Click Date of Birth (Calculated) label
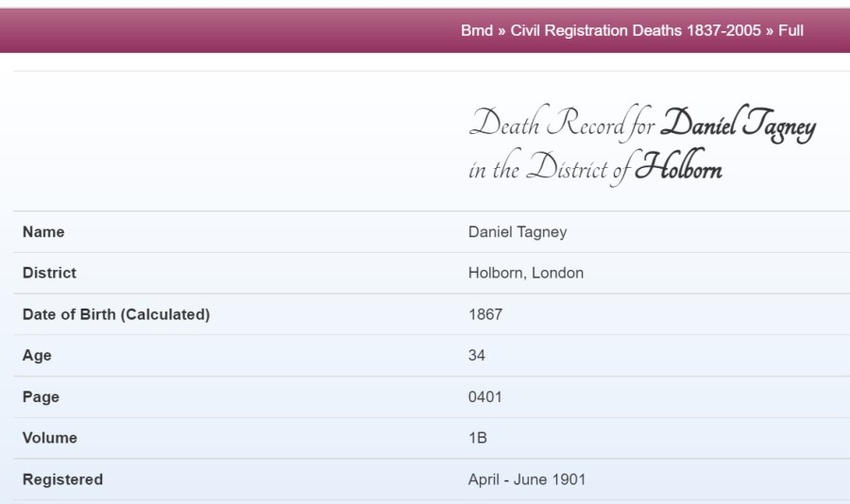 pos(116,314)
